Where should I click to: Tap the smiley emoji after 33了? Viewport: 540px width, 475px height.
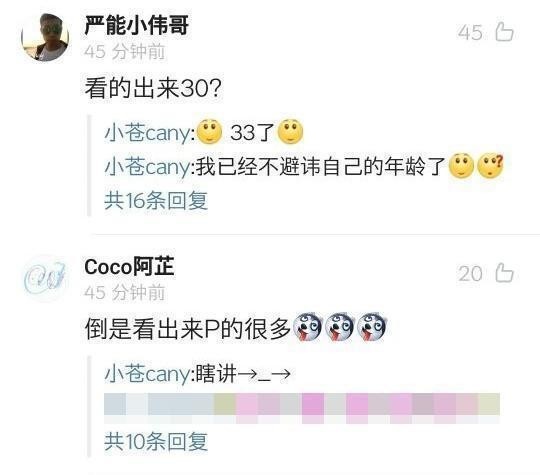pos(290,132)
